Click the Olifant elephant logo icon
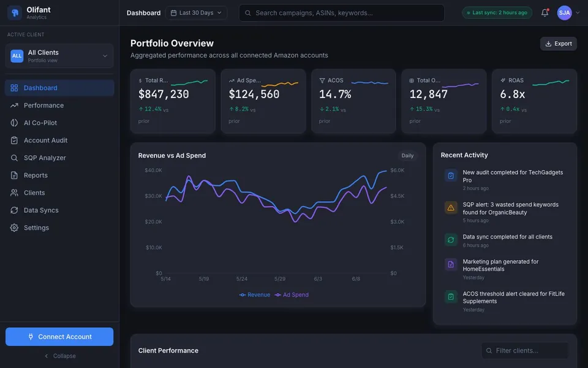This screenshot has width=588, height=368. [15, 13]
